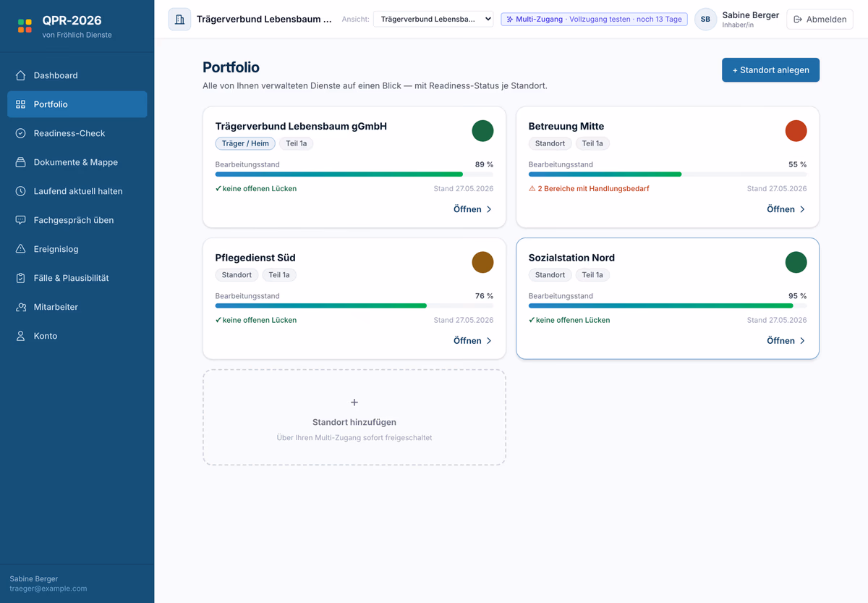Click the 55 % progress bar
The image size is (868, 603).
(668, 174)
